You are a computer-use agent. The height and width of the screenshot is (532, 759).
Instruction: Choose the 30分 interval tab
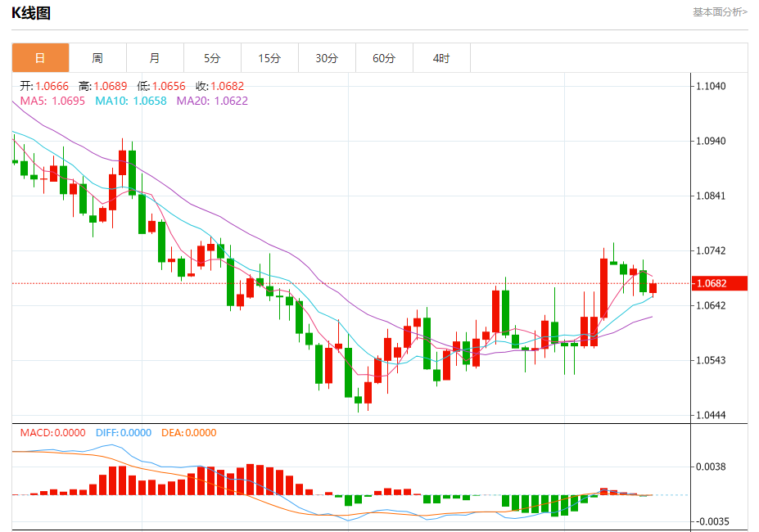pos(327,58)
